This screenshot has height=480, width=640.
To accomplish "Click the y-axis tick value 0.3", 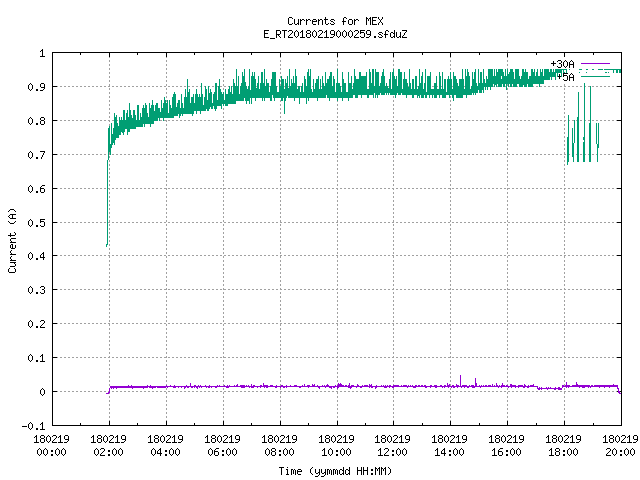I will tap(36, 290).
